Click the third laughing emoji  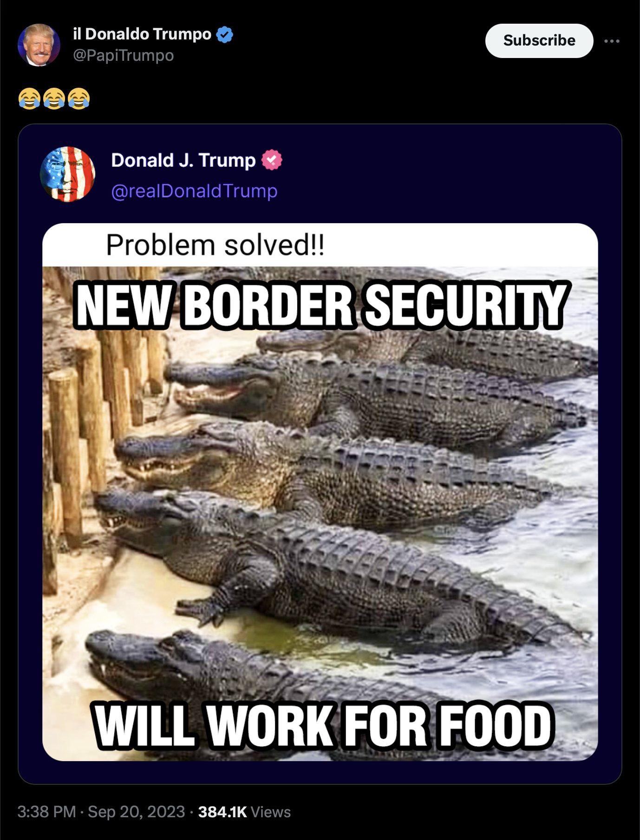pos(78,98)
